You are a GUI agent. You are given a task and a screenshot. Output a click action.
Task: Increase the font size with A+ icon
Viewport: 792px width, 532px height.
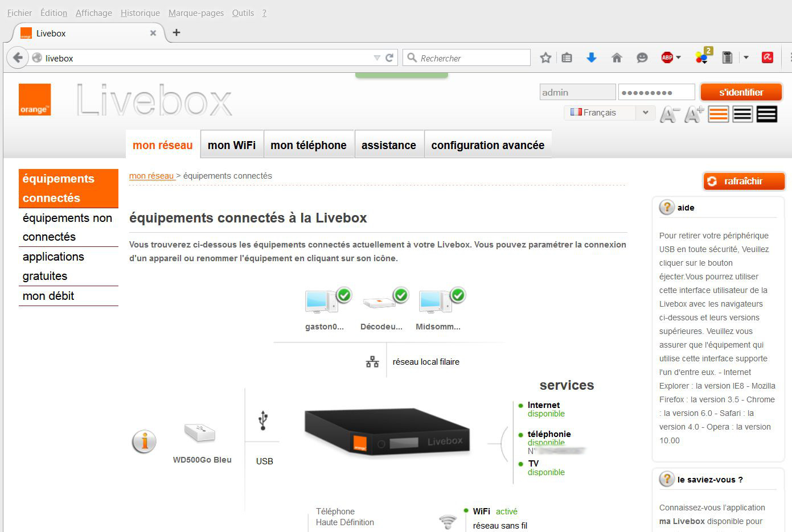click(693, 114)
